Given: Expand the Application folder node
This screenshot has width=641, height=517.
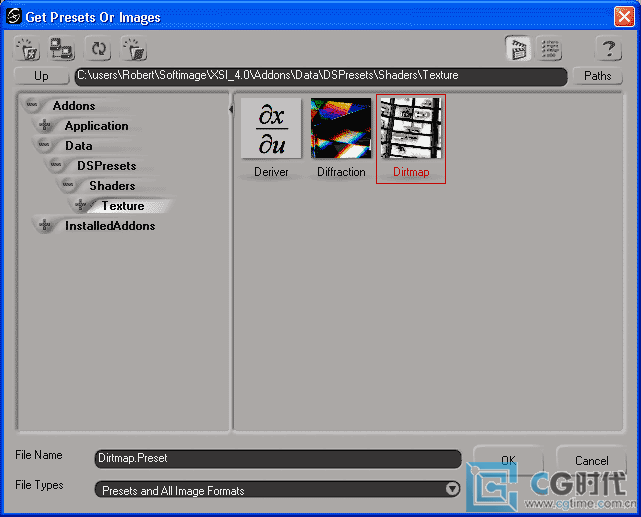Looking at the screenshot, I should [45, 126].
